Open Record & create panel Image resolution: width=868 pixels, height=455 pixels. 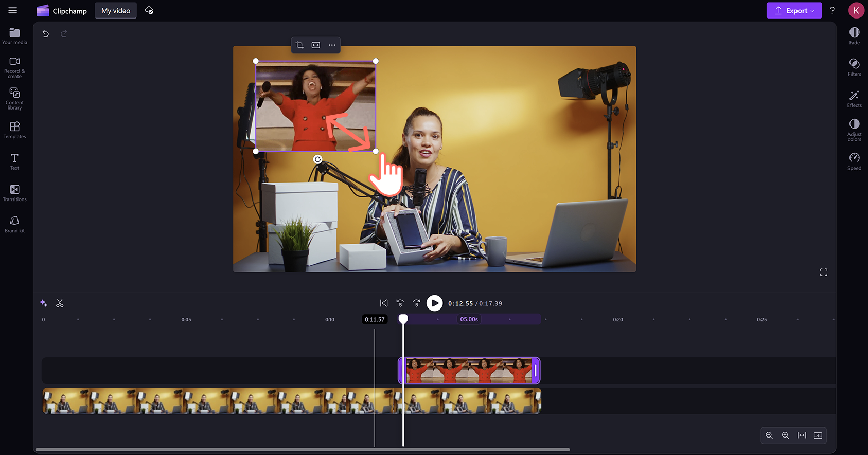(15, 67)
